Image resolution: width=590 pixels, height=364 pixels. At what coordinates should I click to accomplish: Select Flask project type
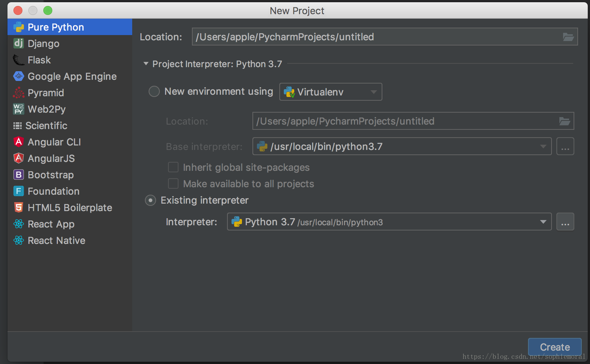click(39, 60)
